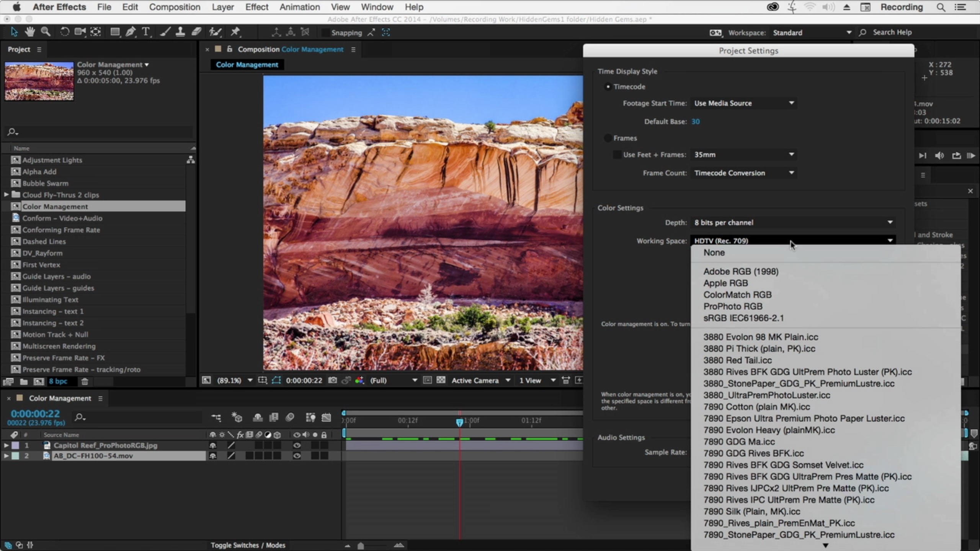Choose sRGB IEC61966-2.1 working space
Image resolution: width=980 pixels, height=551 pixels.
click(743, 318)
